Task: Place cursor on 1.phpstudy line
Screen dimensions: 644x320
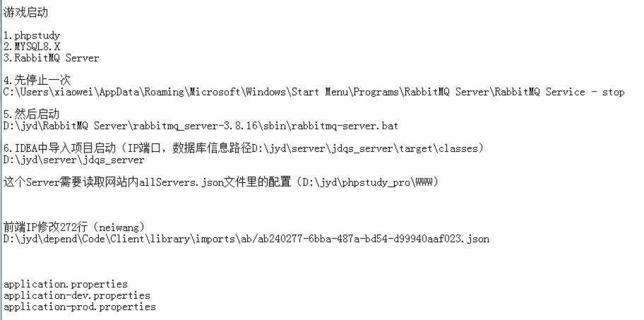Action: point(32,36)
